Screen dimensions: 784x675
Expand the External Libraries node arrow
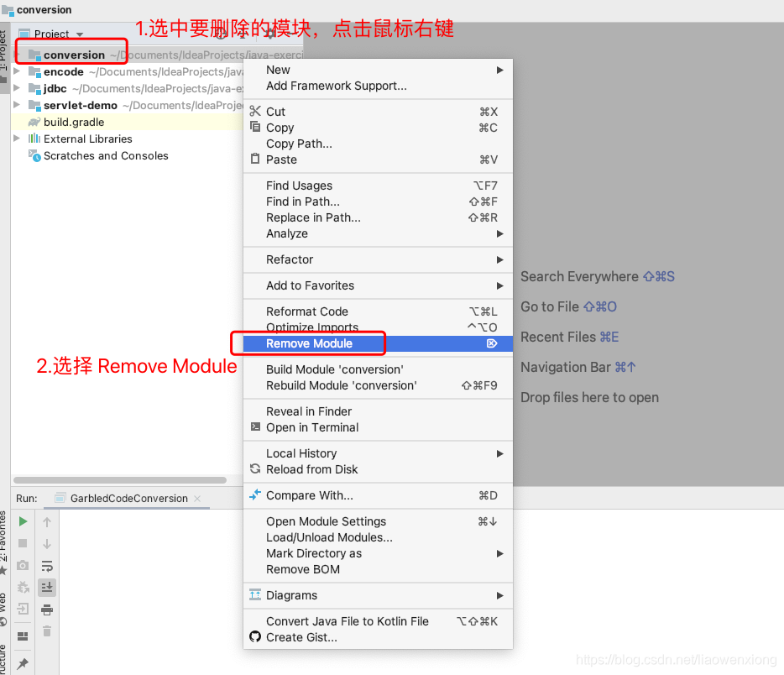17,138
